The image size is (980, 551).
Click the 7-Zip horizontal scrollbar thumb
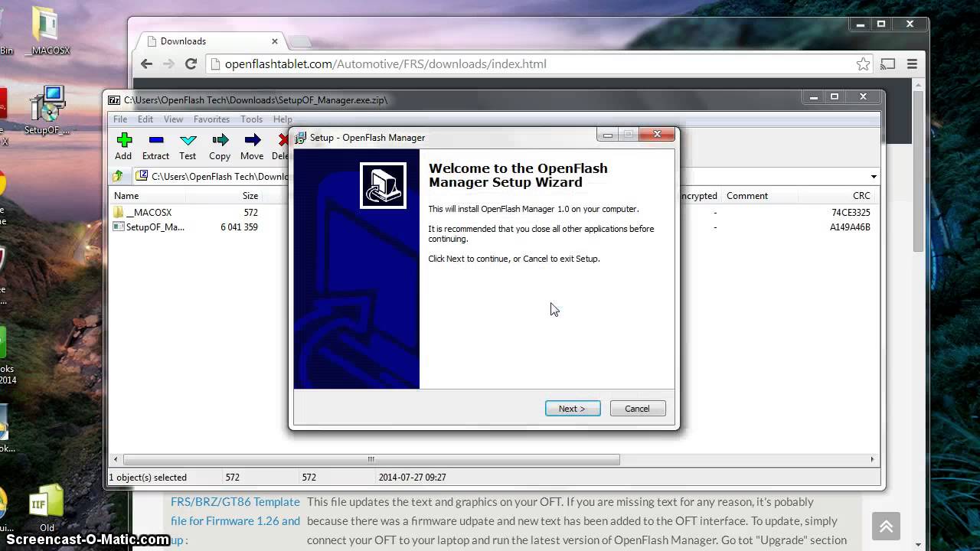[371, 459]
